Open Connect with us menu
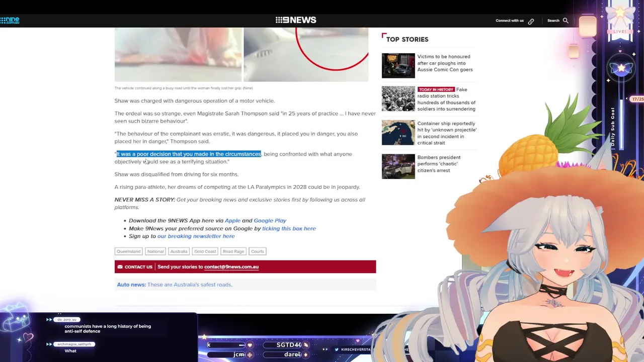The image size is (644, 362). click(510, 21)
